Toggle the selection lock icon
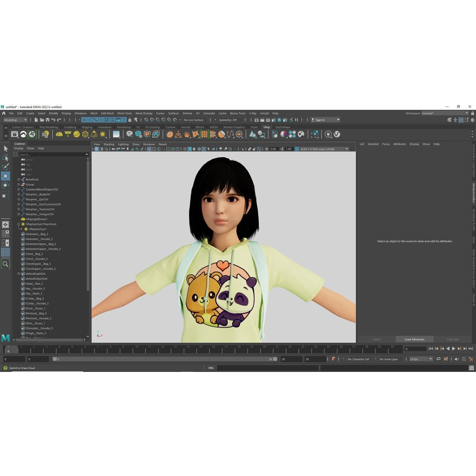Viewport: 476px width, 476px height. [130, 120]
